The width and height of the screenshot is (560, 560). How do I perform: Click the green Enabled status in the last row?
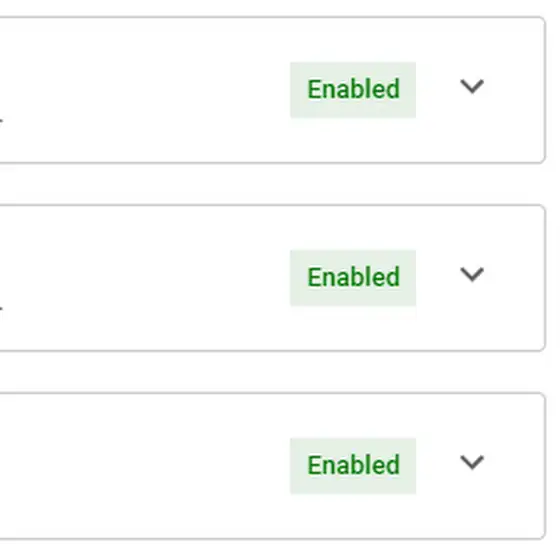(x=353, y=465)
